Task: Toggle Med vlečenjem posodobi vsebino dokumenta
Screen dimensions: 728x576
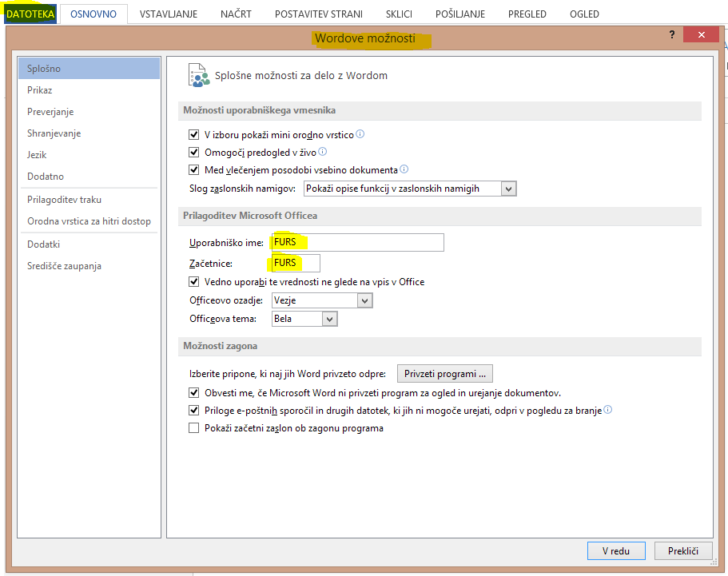Action: tap(194, 170)
